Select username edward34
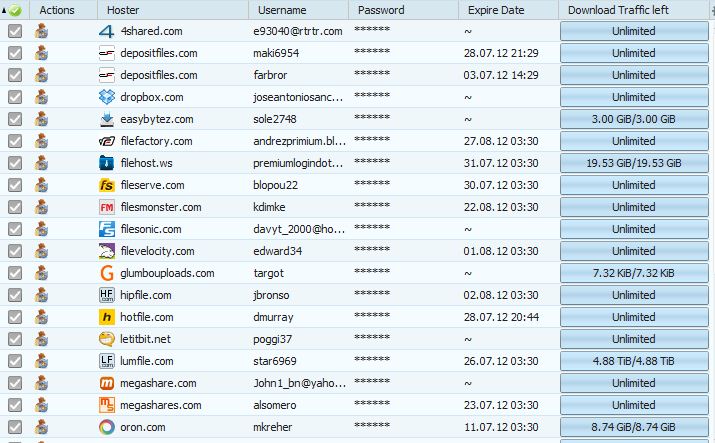The width and height of the screenshot is (715, 443). point(277,251)
